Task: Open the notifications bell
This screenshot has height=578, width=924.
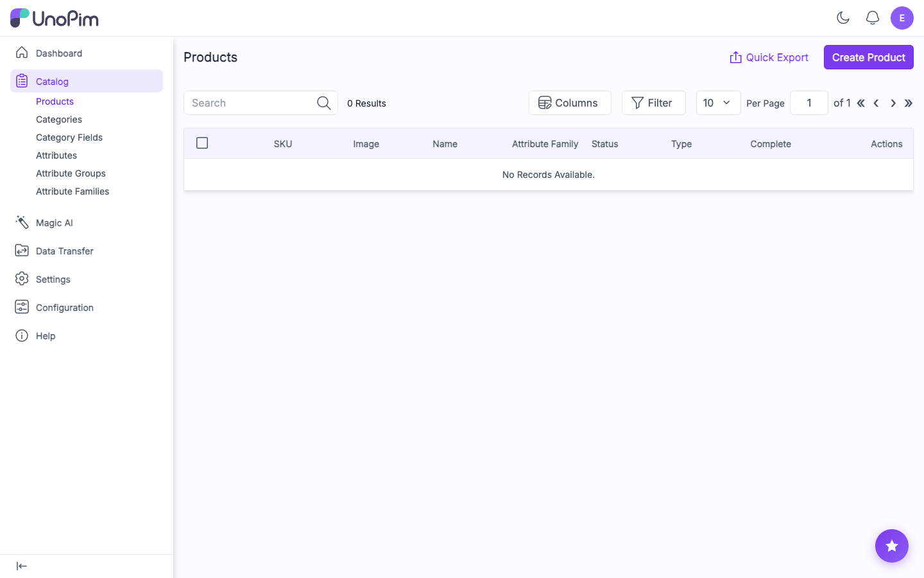Action: (873, 18)
